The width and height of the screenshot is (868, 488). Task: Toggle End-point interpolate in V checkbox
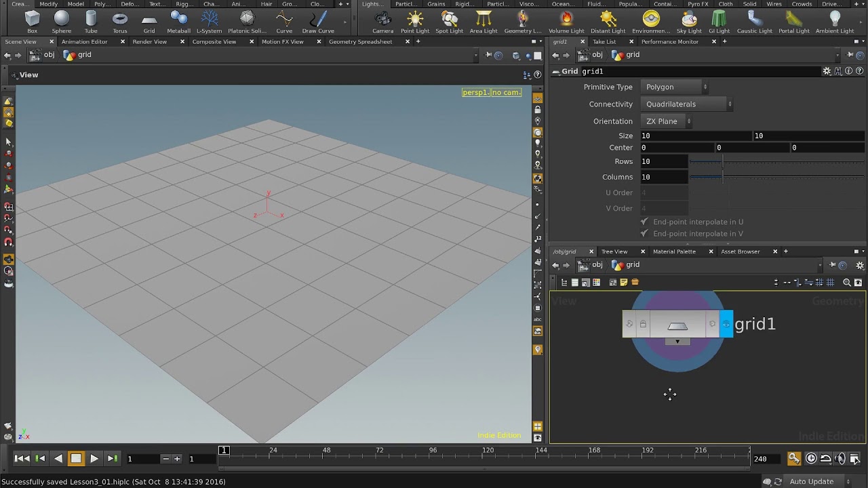pyautogui.click(x=644, y=233)
